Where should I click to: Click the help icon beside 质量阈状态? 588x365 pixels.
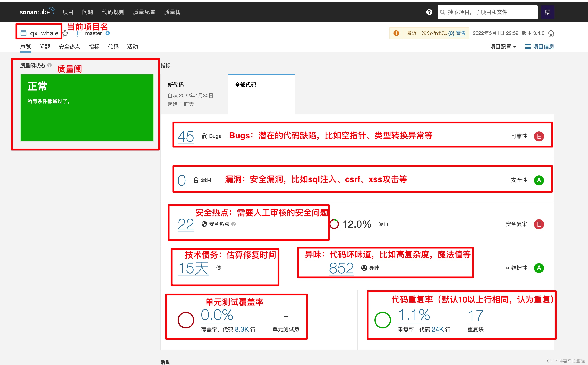pyautogui.click(x=49, y=65)
